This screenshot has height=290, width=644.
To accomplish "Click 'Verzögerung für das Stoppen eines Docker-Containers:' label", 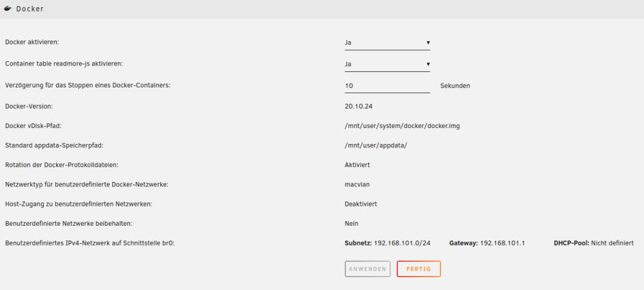I will (x=88, y=86).
